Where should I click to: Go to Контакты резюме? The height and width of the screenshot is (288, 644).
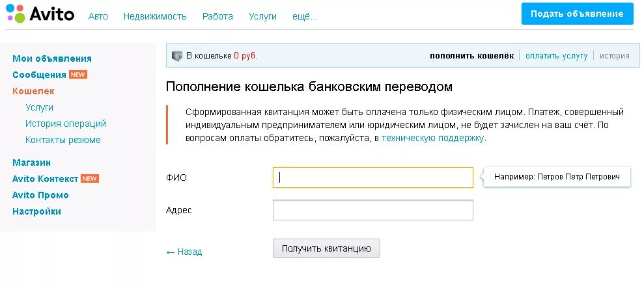[63, 140]
